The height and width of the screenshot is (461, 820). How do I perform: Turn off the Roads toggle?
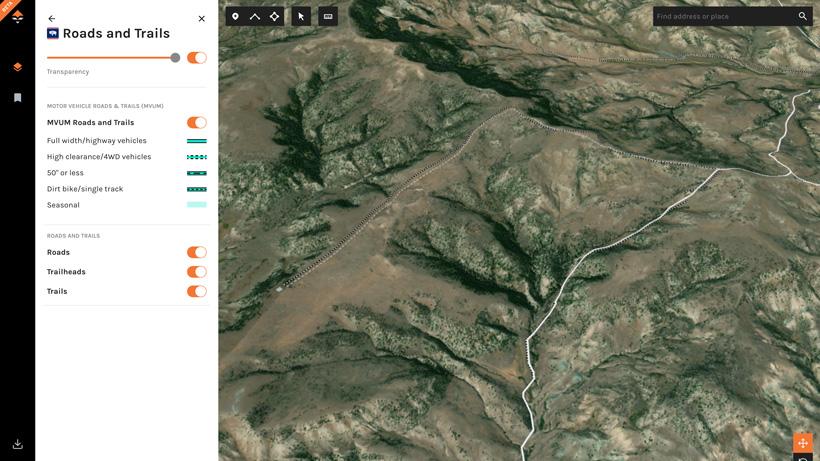197,253
